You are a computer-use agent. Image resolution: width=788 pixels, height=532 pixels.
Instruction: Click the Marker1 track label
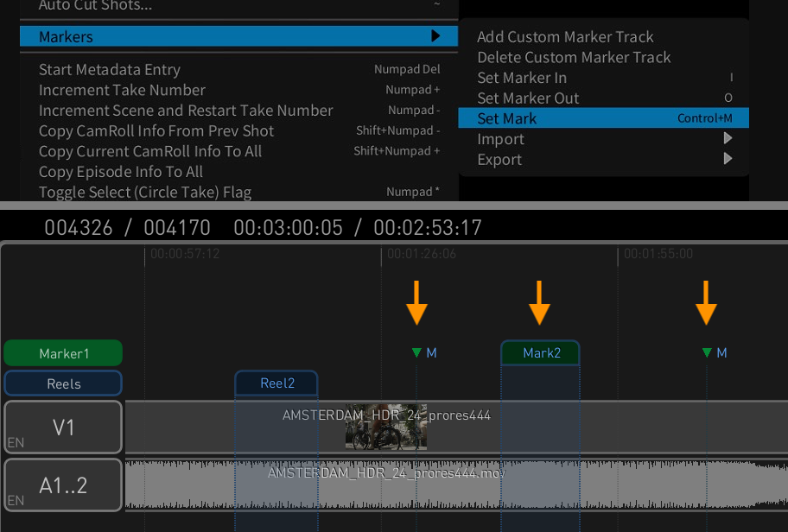[63, 353]
